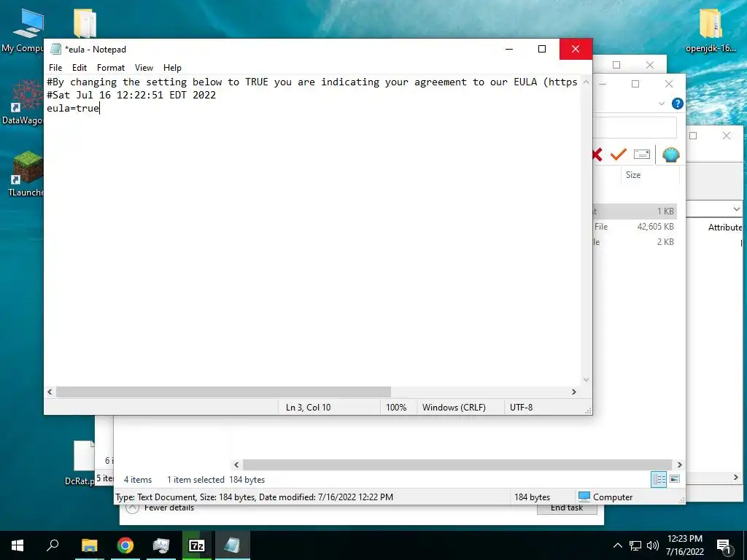The height and width of the screenshot is (560, 747).
Task: Click right arrow of Explorer horizontal scrollbar
Action: 679,464
